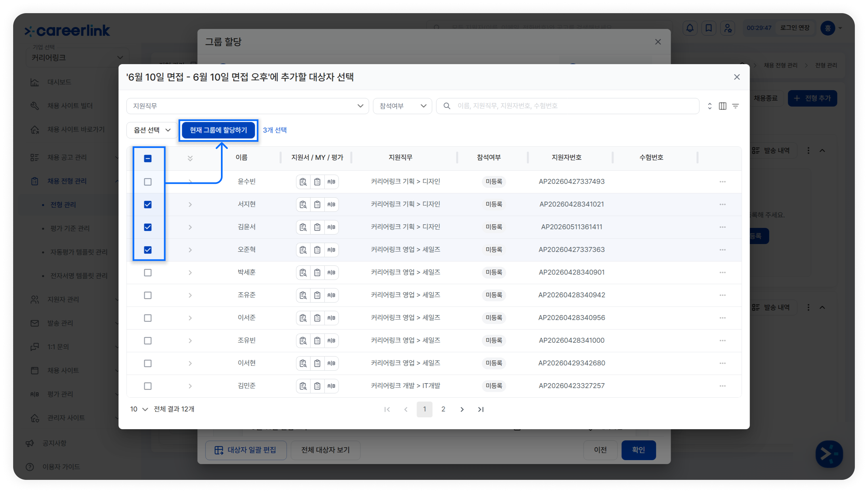Viewport: 868px width, 493px height.
Task: Open the rows-per-page 10 dropdown
Action: pyautogui.click(x=139, y=409)
